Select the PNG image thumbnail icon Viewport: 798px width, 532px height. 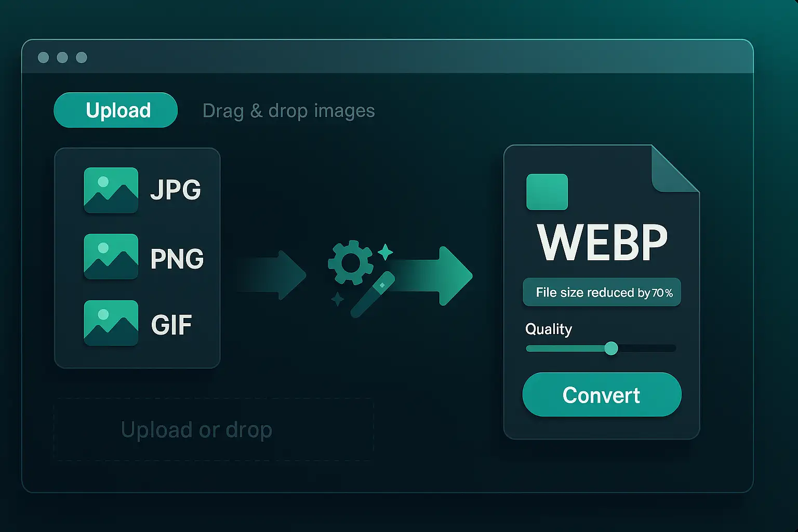[x=110, y=257]
